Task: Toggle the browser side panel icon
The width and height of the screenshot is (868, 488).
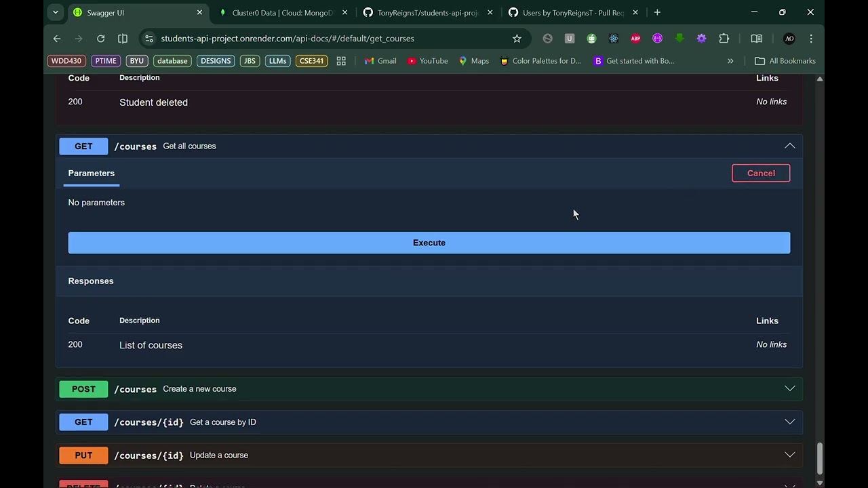Action: (123, 39)
